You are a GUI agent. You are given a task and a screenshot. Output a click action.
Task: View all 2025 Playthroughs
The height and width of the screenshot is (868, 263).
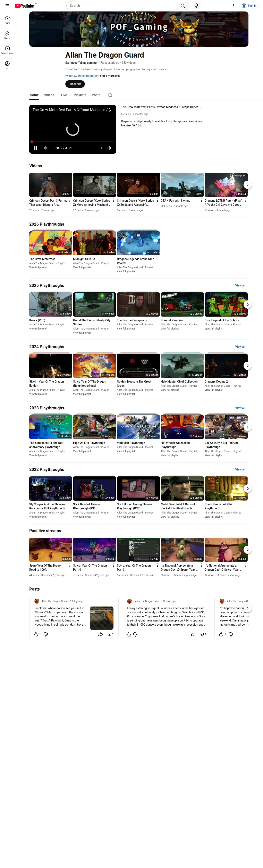[x=240, y=286]
